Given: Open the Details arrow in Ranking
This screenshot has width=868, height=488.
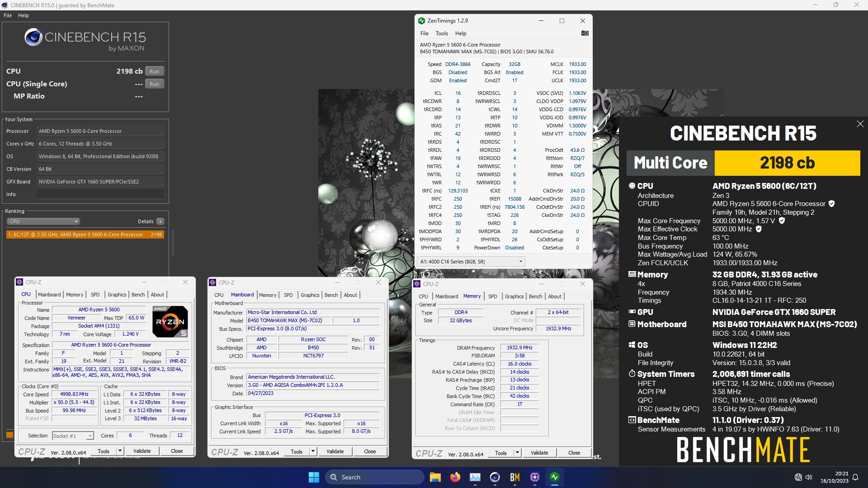Looking at the screenshot, I should point(160,221).
